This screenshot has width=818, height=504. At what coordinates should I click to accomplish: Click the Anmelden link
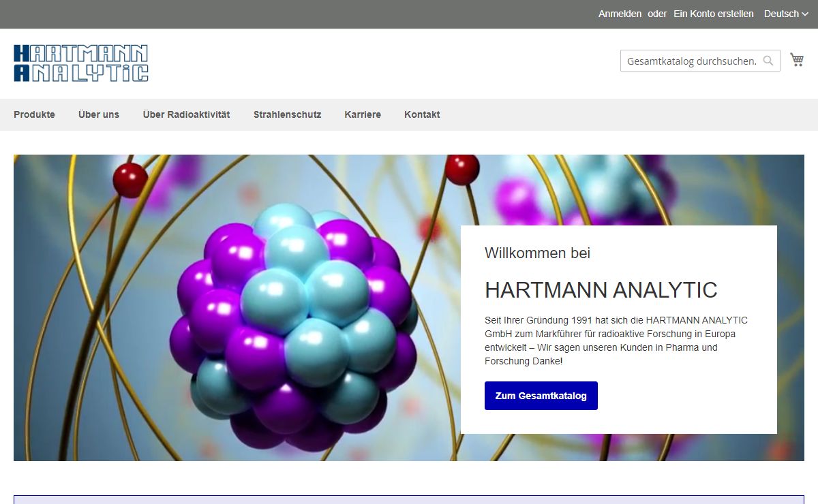620,14
